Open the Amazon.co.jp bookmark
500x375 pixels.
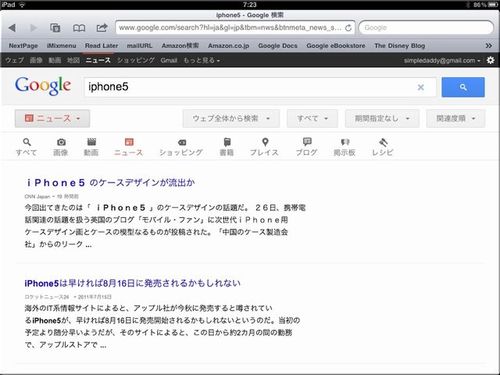[x=229, y=46]
